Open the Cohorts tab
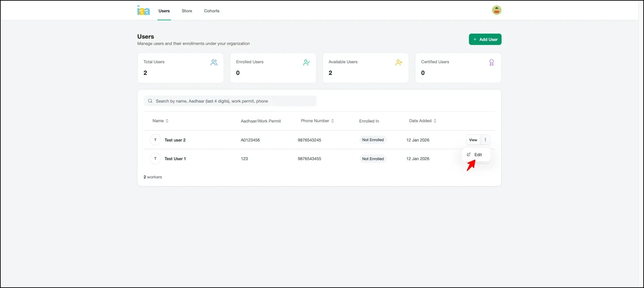The width and height of the screenshot is (644, 288). coord(212,11)
